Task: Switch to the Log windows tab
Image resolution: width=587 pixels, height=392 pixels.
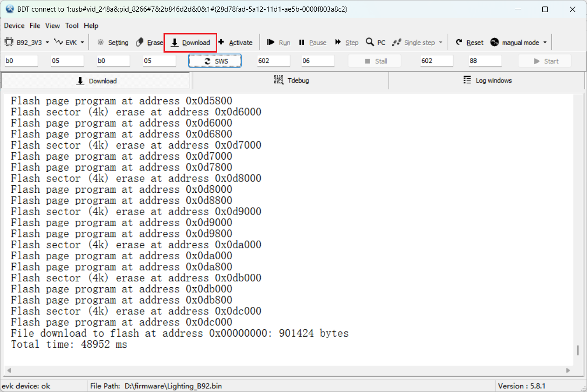Action: (487, 81)
